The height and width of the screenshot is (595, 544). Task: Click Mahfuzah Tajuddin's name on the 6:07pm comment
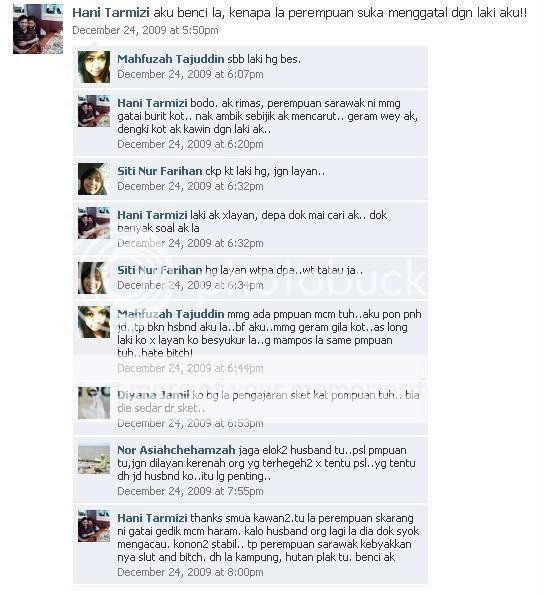pos(171,59)
